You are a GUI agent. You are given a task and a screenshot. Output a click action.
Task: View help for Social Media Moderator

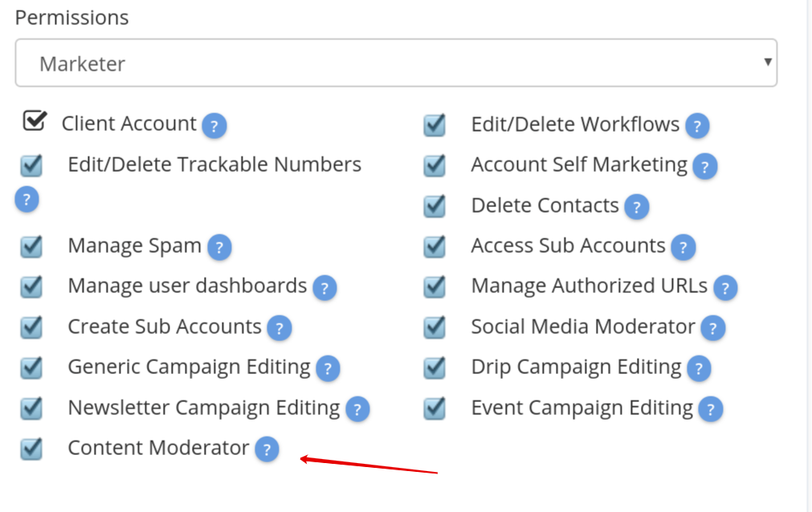(712, 328)
